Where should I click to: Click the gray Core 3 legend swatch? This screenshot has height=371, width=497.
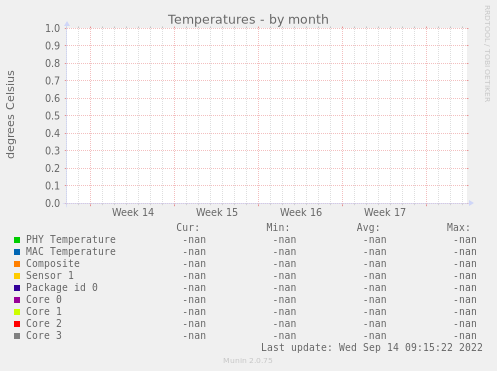pos(17,336)
